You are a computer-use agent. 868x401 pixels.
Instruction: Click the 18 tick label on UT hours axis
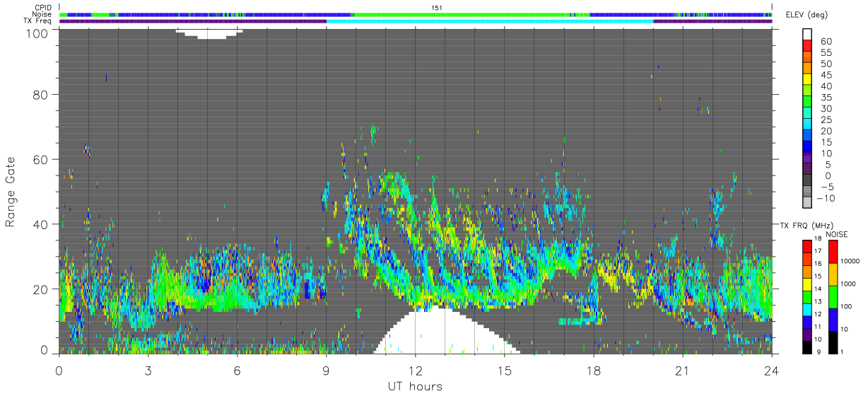click(x=593, y=371)
